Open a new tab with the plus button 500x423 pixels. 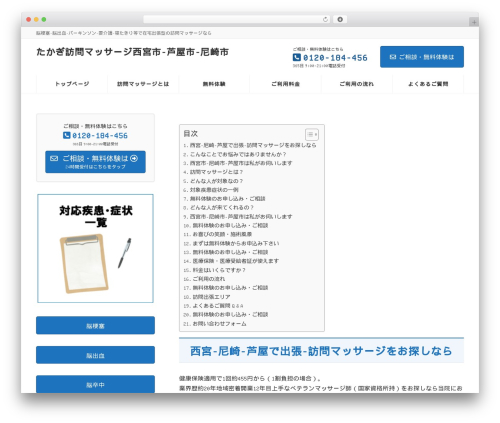474,22
